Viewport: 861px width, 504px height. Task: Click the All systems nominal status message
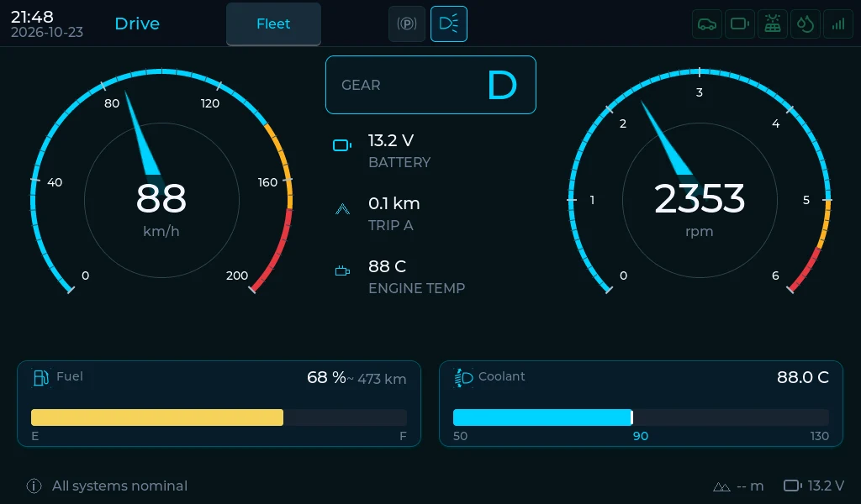coord(119,486)
